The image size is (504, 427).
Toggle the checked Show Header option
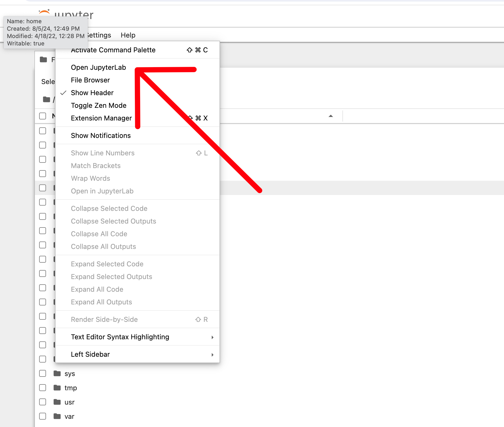(138, 93)
